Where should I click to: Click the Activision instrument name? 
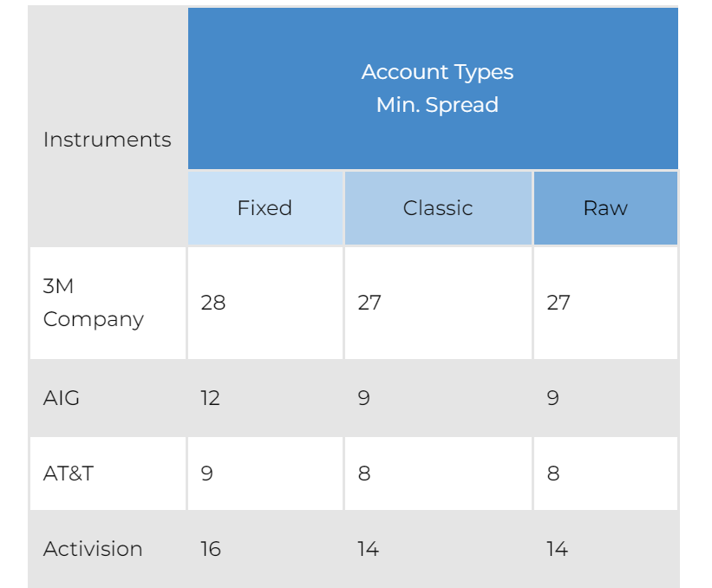point(93,549)
